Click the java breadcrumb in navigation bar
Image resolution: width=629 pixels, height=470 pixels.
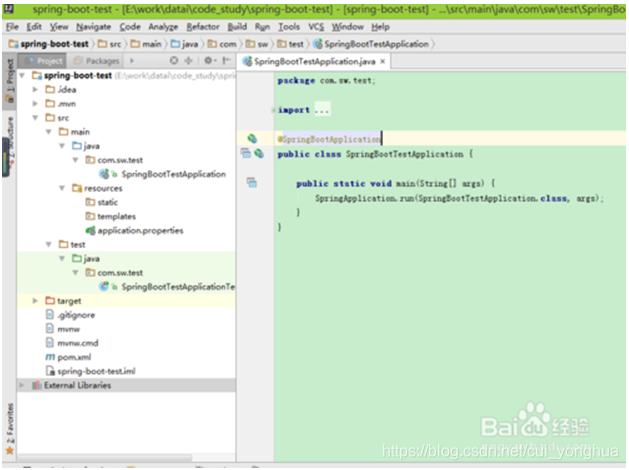coord(185,44)
